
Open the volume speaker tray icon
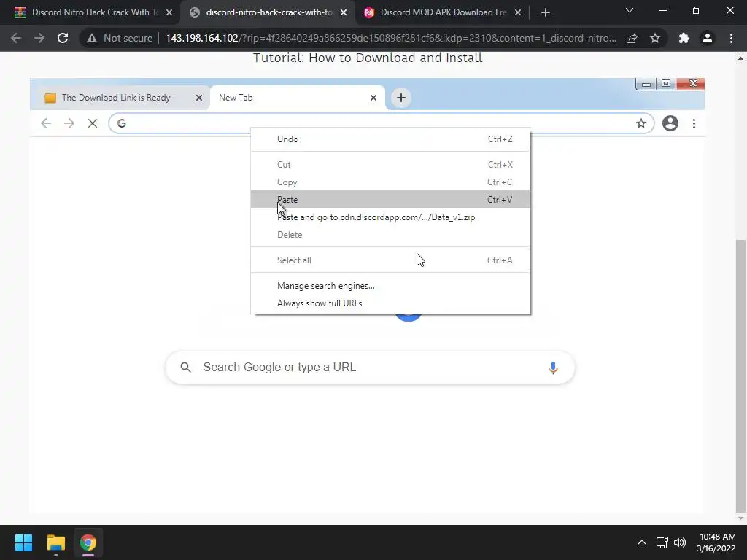pyautogui.click(x=680, y=542)
